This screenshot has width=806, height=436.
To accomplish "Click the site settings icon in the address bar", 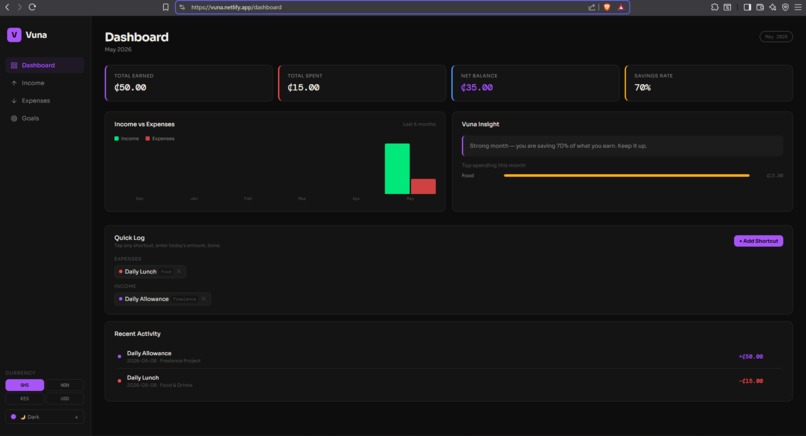I will [x=182, y=7].
